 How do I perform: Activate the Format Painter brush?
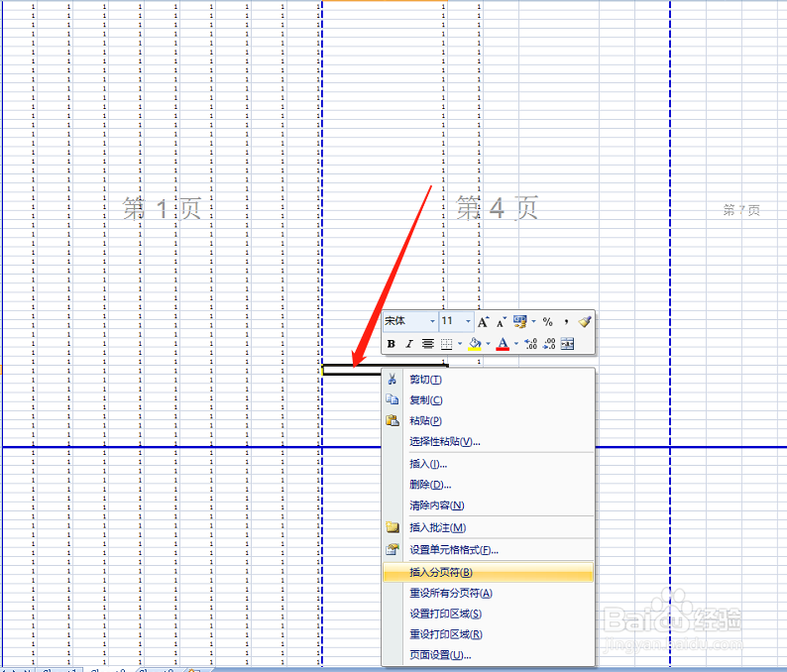(585, 322)
